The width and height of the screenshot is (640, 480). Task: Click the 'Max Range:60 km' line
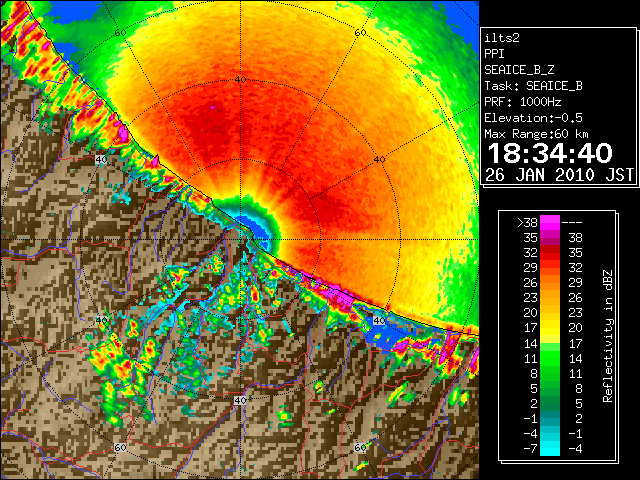(536, 134)
